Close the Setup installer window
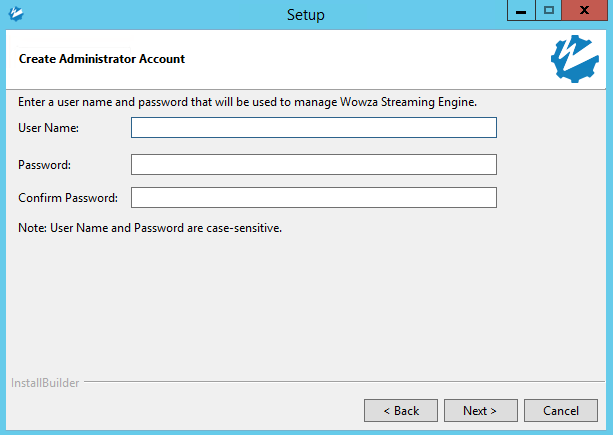 pyautogui.click(x=583, y=11)
